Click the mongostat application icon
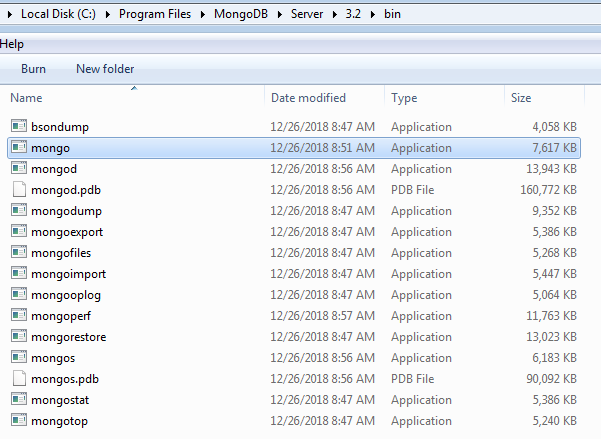601x439 pixels. pos(19,399)
